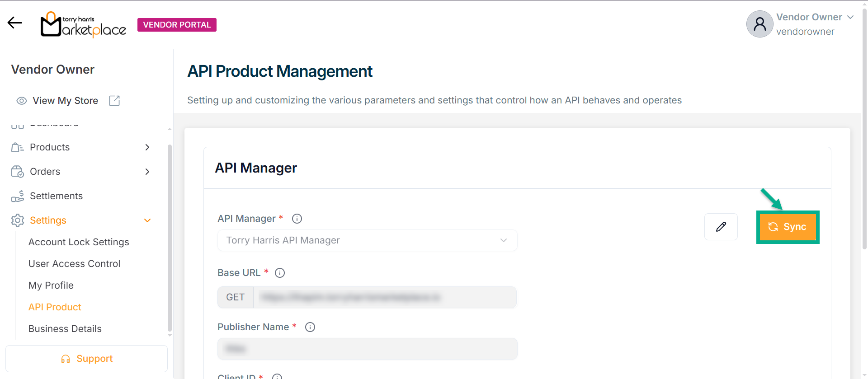Image resolution: width=868 pixels, height=379 pixels.
Task: Click the Settings gear icon in sidebar
Action: pyautogui.click(x=18, y=220)
